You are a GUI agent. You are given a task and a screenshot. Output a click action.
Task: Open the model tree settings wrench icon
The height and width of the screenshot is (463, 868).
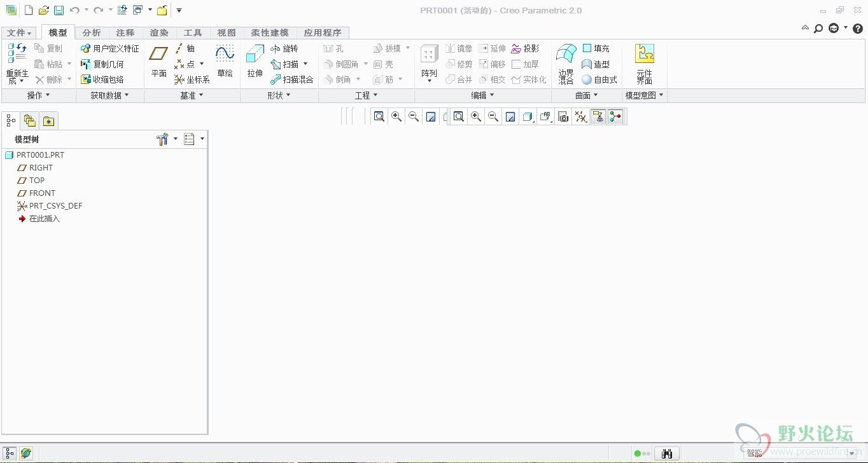click(162, 139)
